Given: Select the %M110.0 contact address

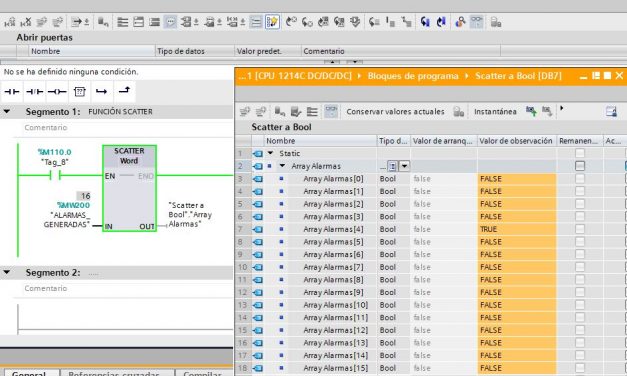Looking at the screenshot, I should [54, 152].
